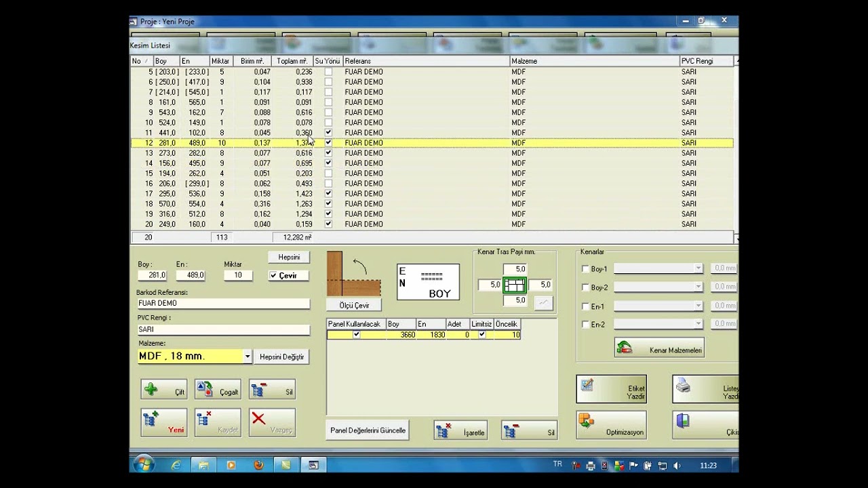Click the panel Boy cell 3660
868x488 pixels.
[401, 335]
